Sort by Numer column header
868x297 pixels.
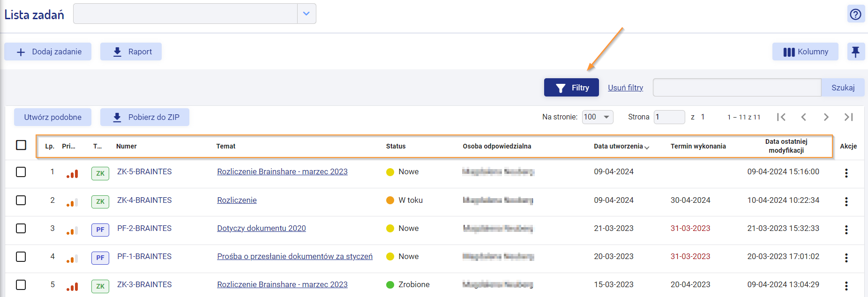coord(127,146)
